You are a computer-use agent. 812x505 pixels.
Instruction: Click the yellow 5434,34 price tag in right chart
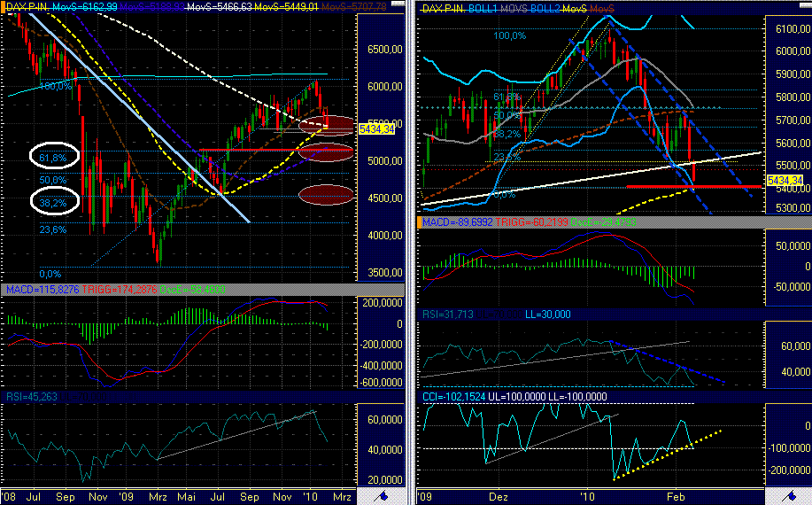785,180
